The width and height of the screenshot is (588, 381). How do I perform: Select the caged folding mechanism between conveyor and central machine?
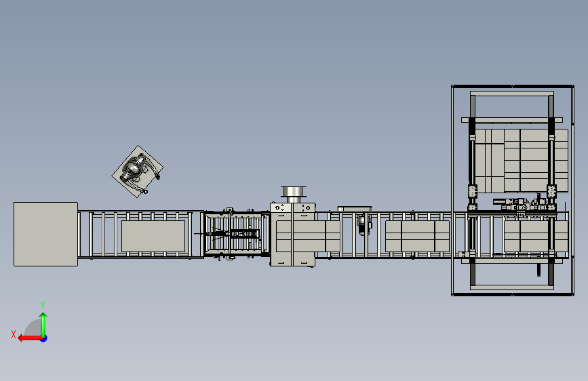coord(235,235)
